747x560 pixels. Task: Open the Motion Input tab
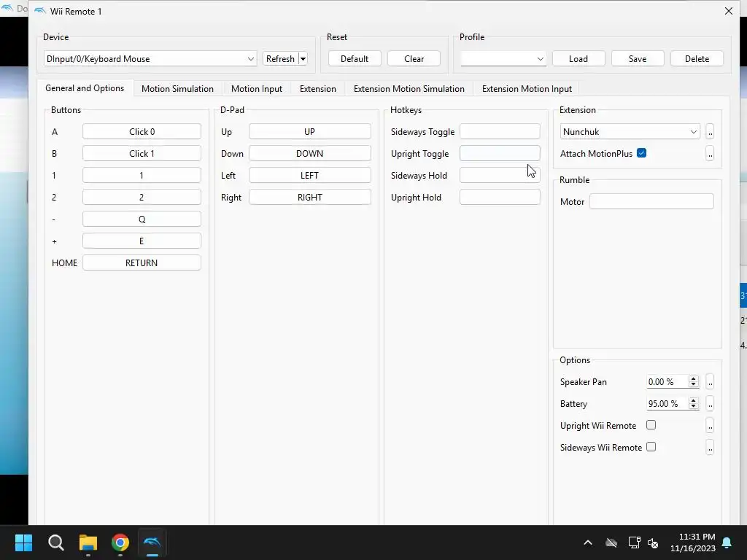point(256,88)
